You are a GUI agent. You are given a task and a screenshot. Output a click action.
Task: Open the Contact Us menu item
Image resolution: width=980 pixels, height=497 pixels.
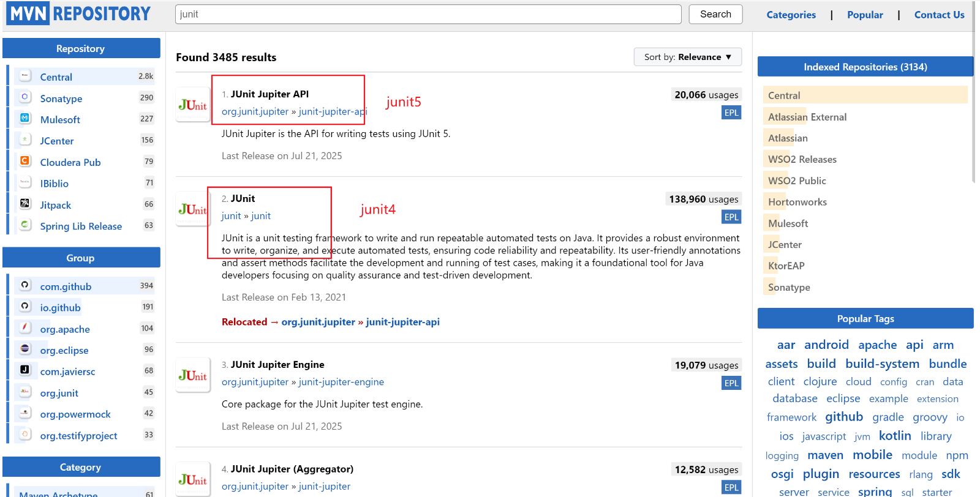939,15
